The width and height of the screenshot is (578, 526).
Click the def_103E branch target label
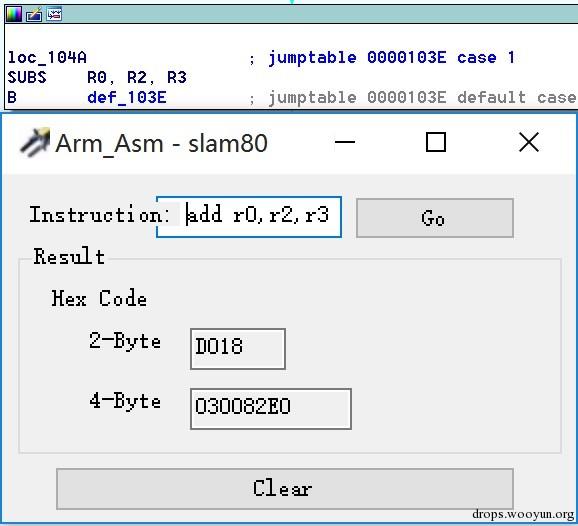click(x=127, y=98)
